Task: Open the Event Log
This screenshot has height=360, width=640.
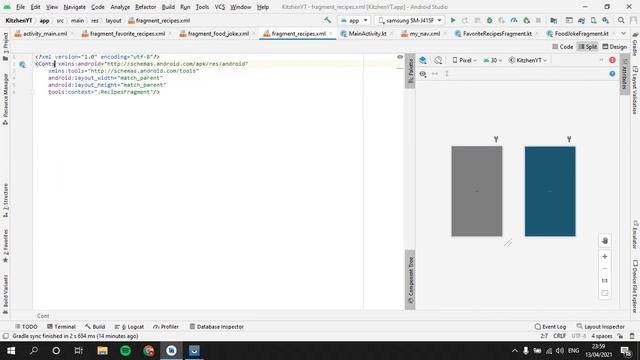Action: tap(550, 327)
